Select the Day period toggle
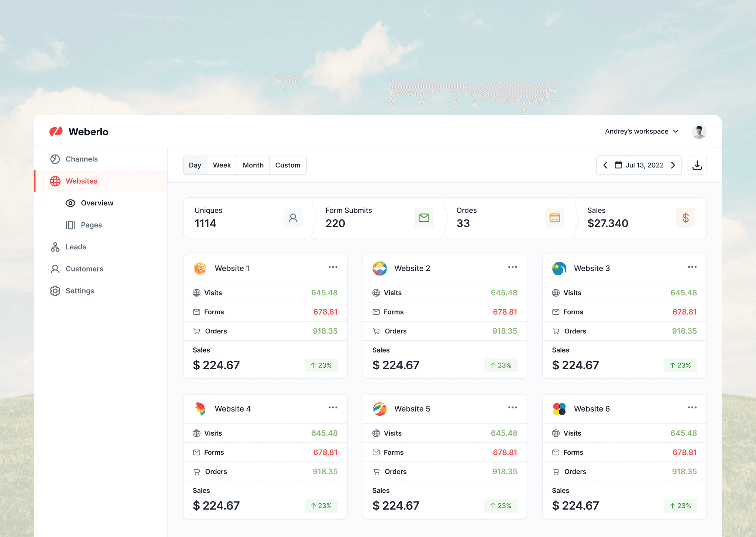Image resolution: width=756 pixels, height=537 pixels. [195, 165]
